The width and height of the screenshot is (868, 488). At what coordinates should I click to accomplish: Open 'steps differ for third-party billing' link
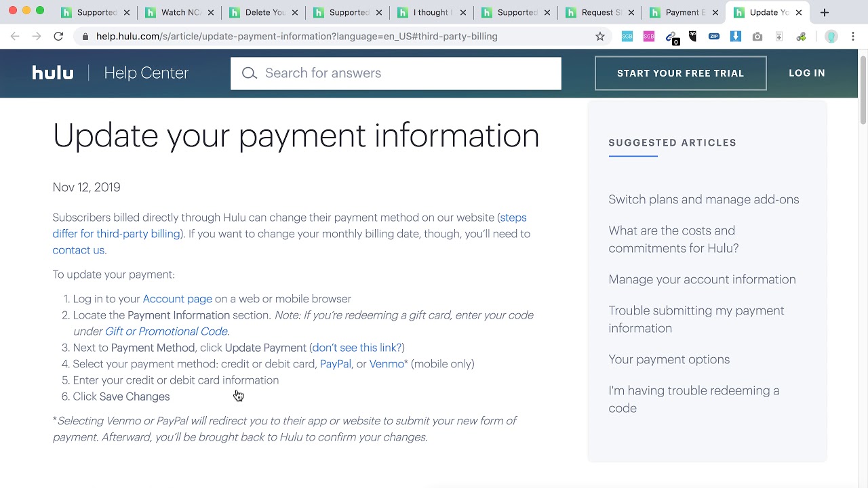pos(290,226)
